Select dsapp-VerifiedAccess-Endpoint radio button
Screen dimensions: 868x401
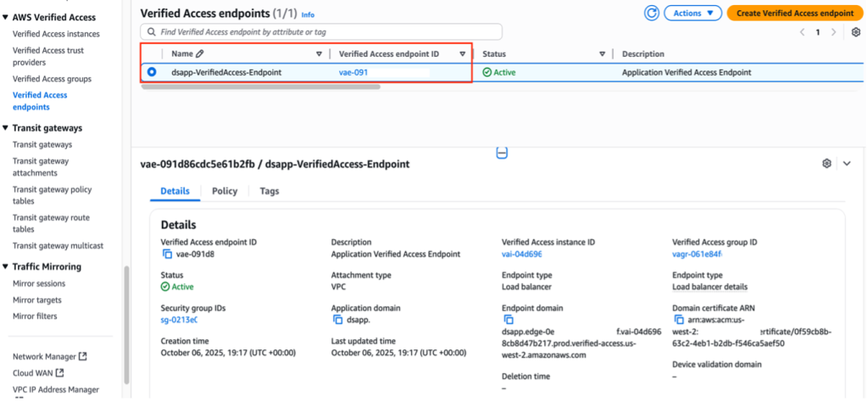point(152,72)
